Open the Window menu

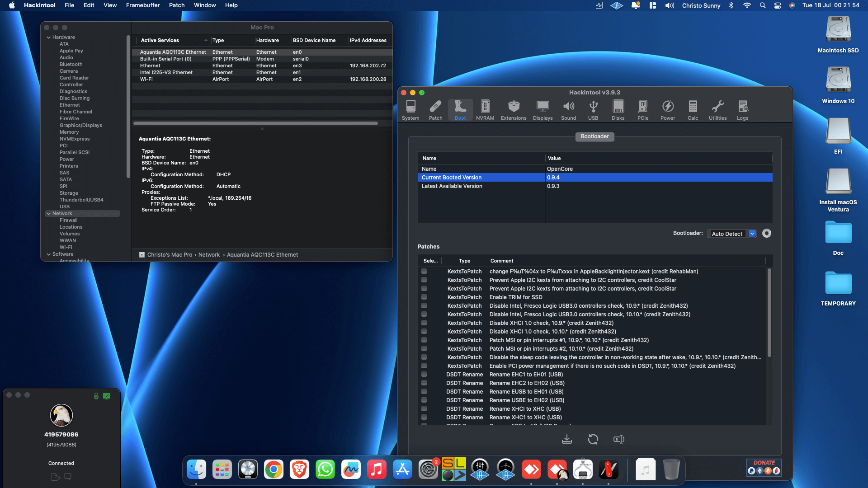205,5
